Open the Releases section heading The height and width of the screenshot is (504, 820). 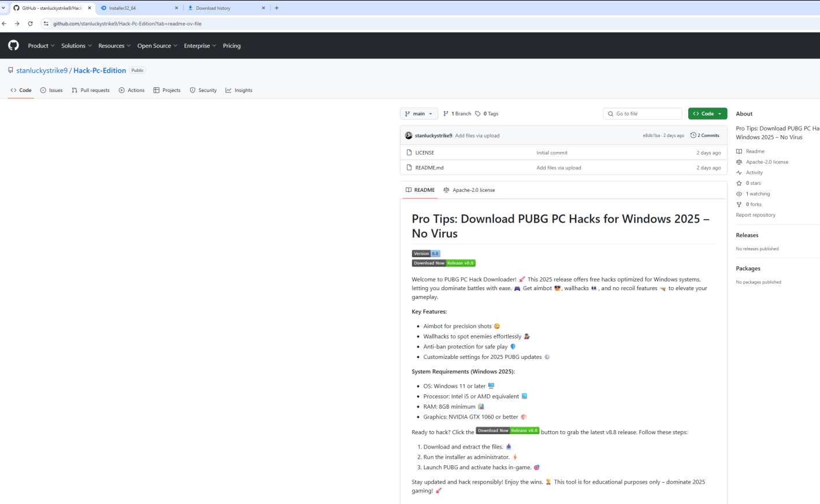coord(747,235)
